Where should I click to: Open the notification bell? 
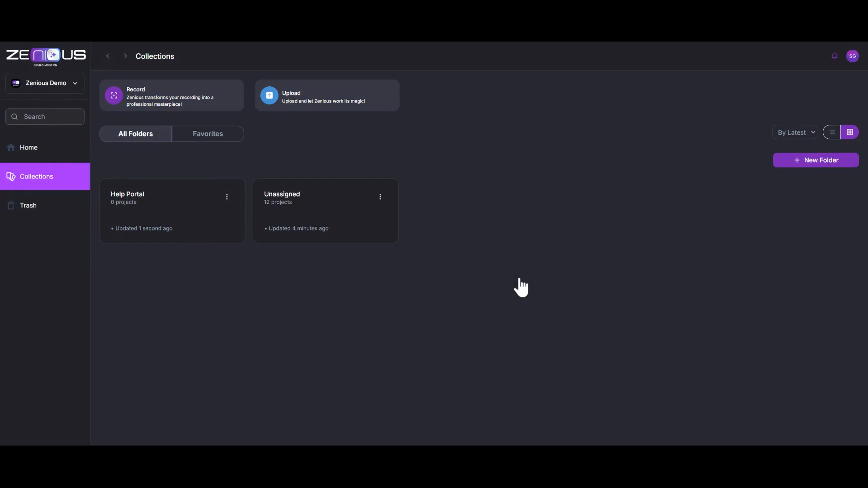pyautogui.click(x=834, y=56)
